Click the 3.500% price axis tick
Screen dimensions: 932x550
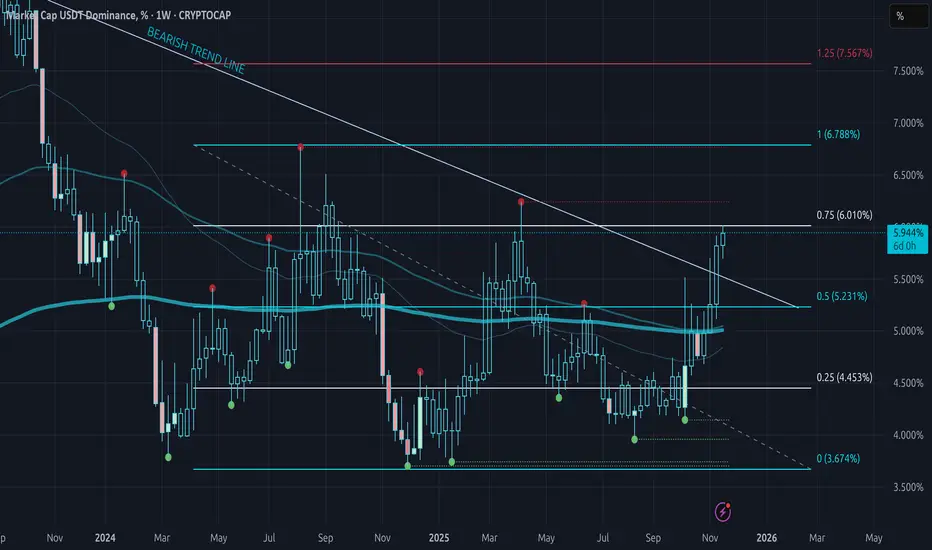pyautogui.click(x=908, y=487)
